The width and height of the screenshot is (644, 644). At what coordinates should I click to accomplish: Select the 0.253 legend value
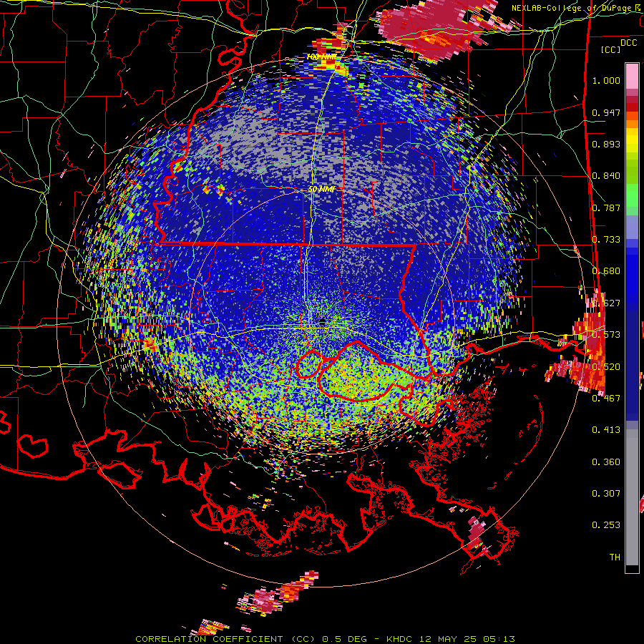[606, 525]
